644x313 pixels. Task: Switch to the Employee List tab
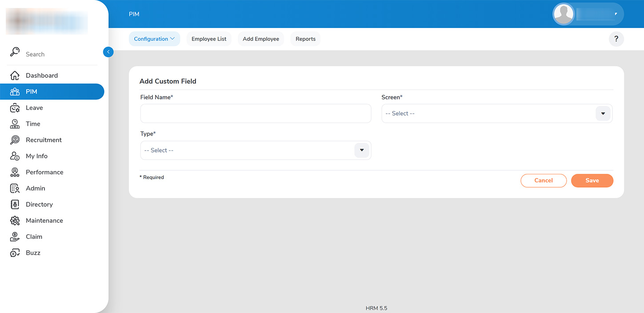coord(209,39)
